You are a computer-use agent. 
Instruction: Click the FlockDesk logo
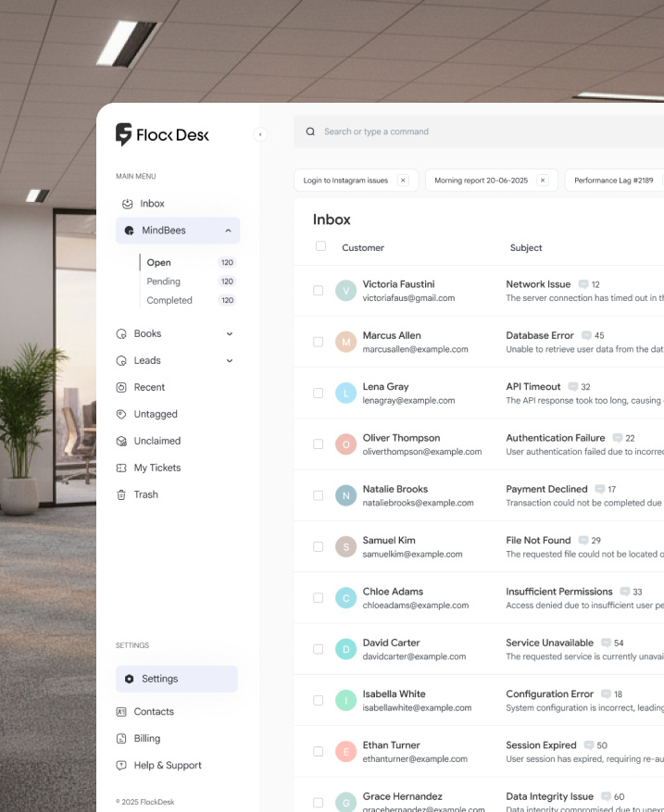tap(162, 134)
